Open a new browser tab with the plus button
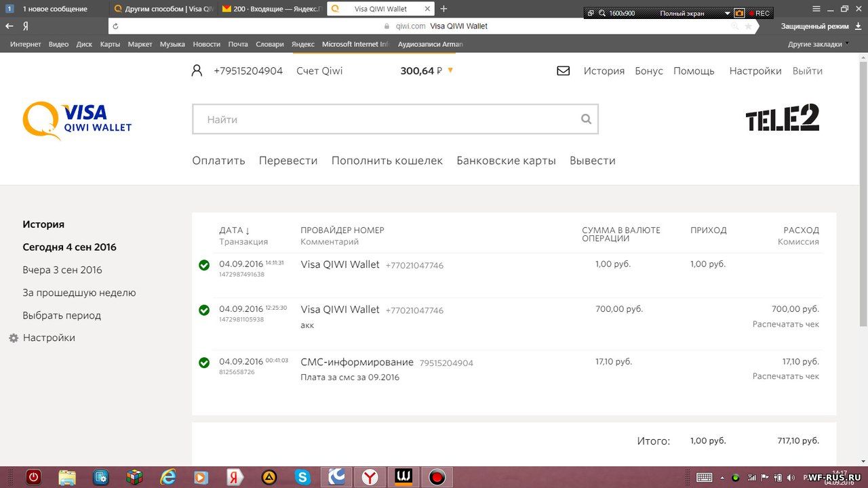 pyautogui.click(x=443, y=9)
